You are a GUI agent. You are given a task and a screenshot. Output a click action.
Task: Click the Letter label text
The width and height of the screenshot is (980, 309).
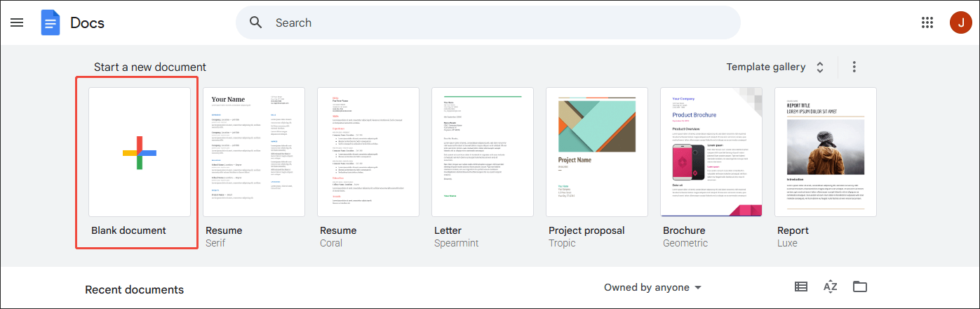[x=448, y=230]
